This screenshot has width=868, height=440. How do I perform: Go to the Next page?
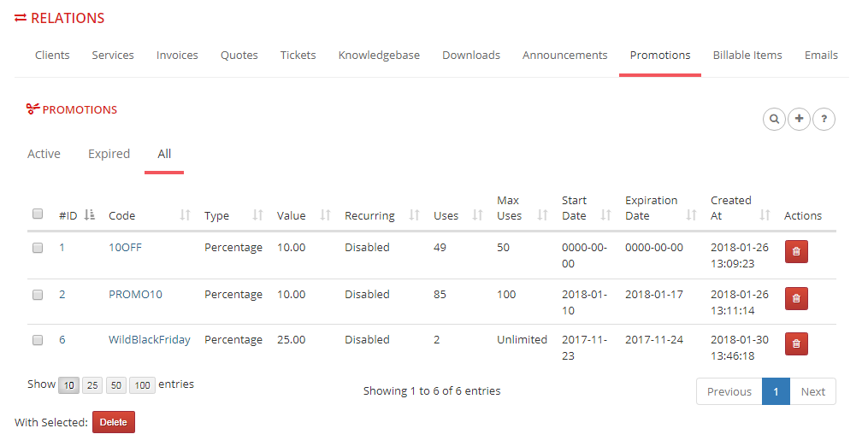click(x=812, y=391)
